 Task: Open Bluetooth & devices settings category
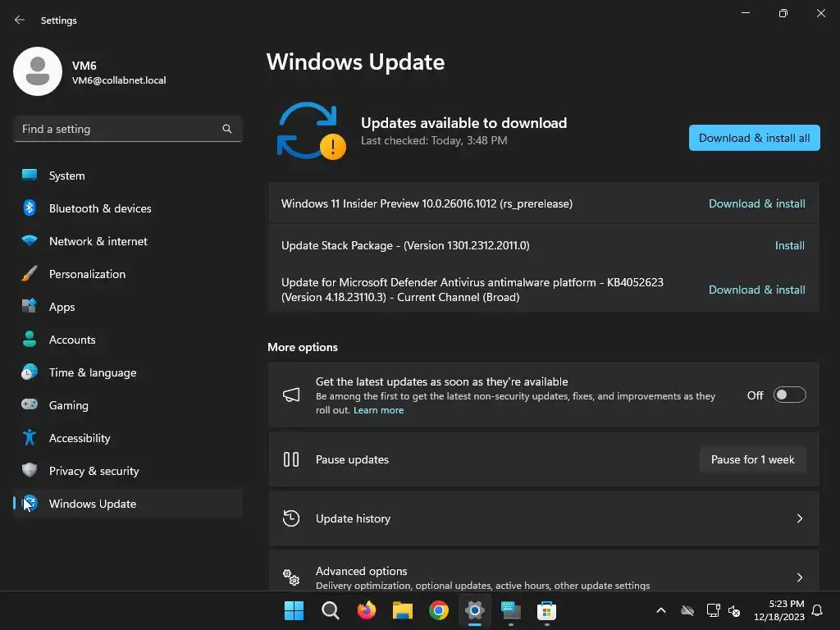click(x=128, y=208)
